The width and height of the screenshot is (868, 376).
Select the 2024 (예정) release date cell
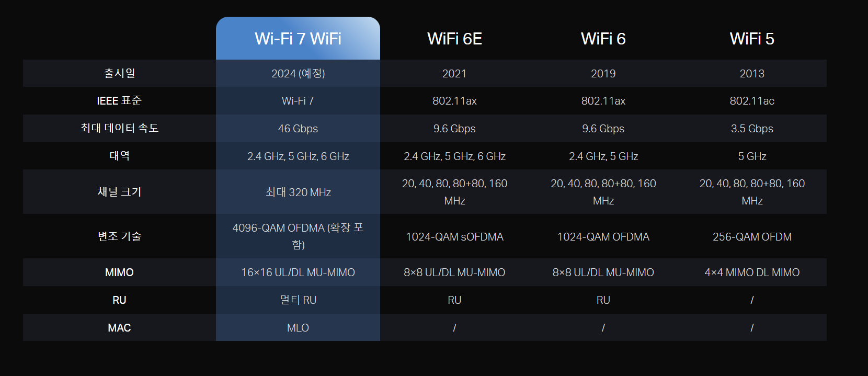pos(298,74)
